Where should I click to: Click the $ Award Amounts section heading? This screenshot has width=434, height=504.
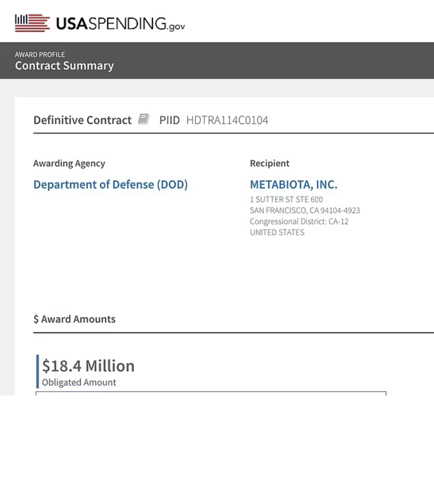click(74, 319)
